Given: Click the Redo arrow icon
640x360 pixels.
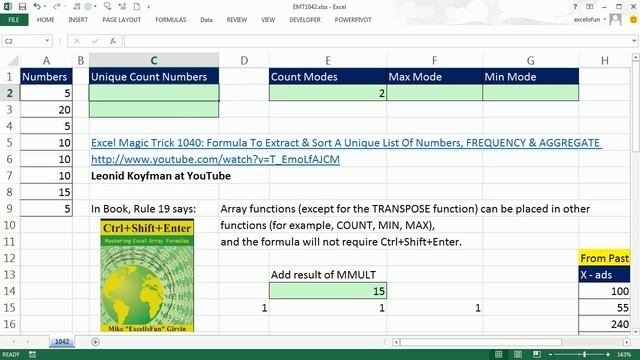Looking at the screenshot, I should coord(56,7).
